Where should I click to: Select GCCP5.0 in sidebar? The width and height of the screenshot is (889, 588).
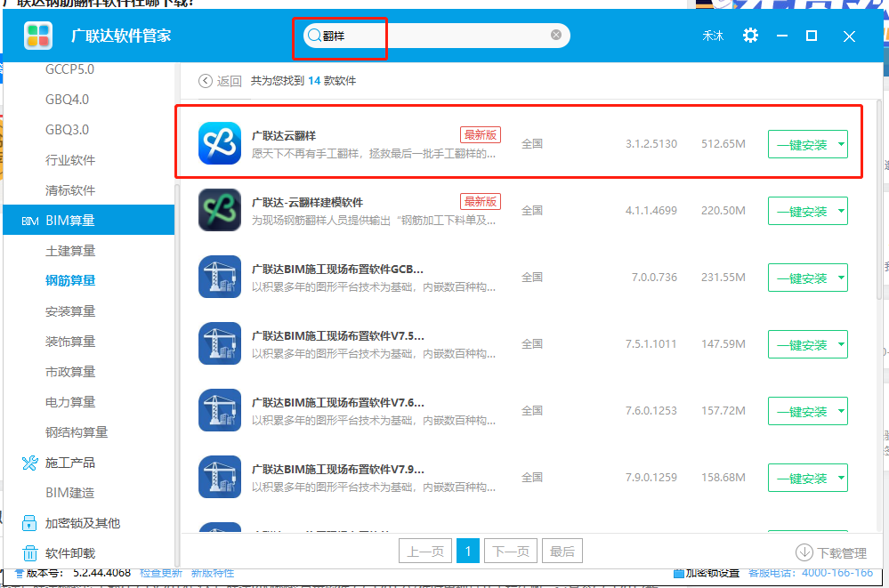tap(69, 69)
